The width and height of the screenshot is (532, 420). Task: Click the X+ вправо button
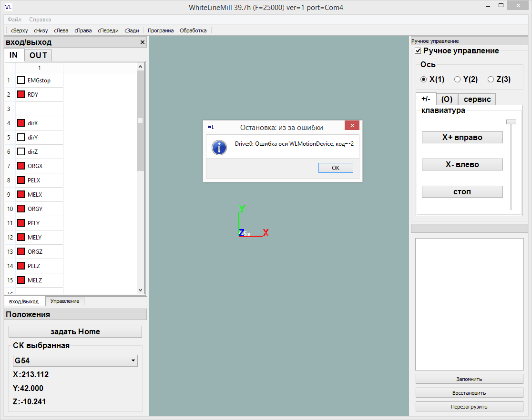click(462, 137)
